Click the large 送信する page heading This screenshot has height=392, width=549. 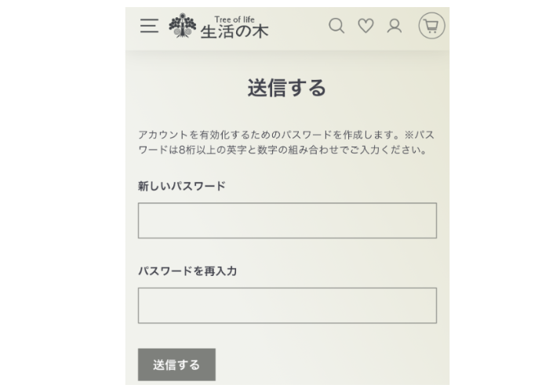287,88
